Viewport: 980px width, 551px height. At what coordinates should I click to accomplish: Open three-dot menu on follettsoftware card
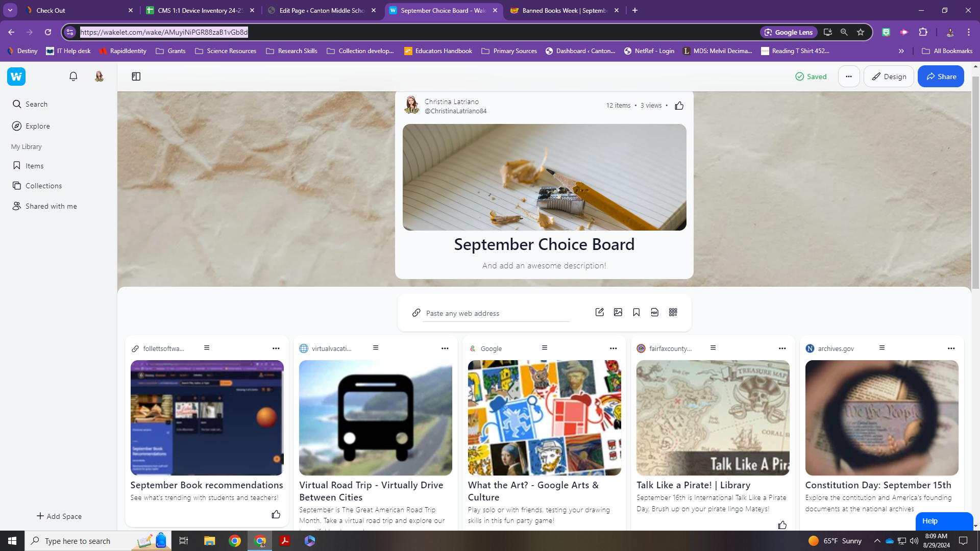tap(276, 348)
